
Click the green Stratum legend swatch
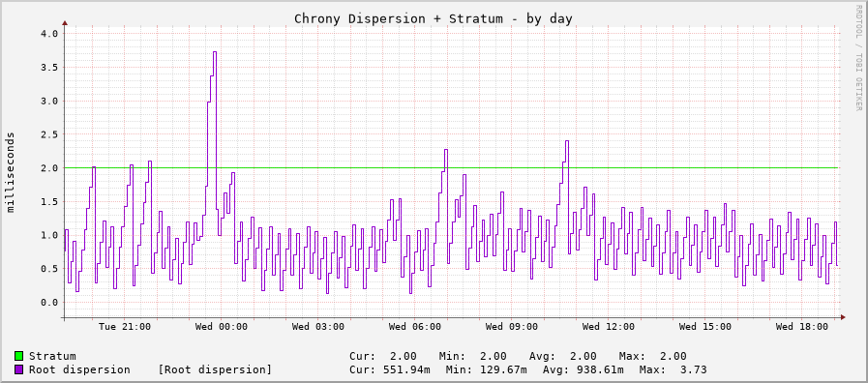tap(19, 357)
